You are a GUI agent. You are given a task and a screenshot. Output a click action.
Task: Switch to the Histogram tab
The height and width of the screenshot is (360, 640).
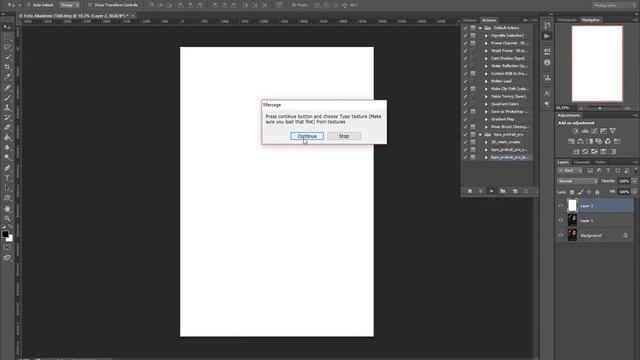click(x=567, y=20)
